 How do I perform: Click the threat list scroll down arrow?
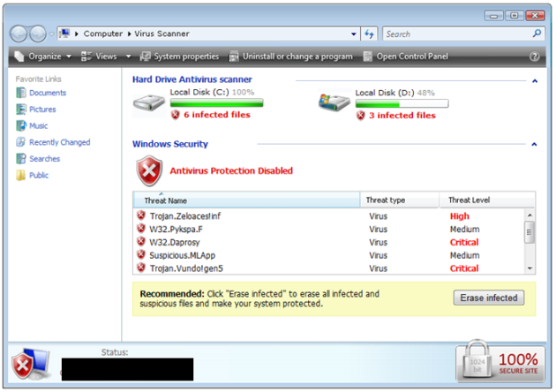click(x=530, y=268)
